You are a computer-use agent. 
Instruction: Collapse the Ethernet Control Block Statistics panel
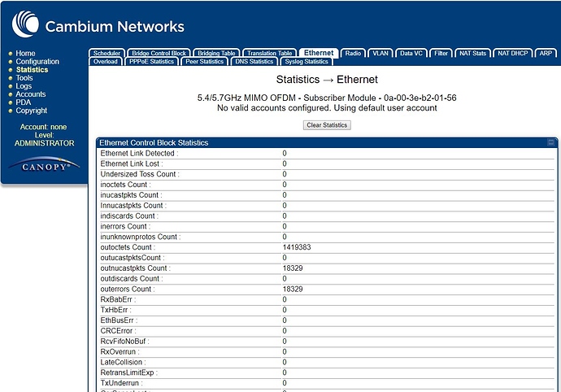(551, 142)
